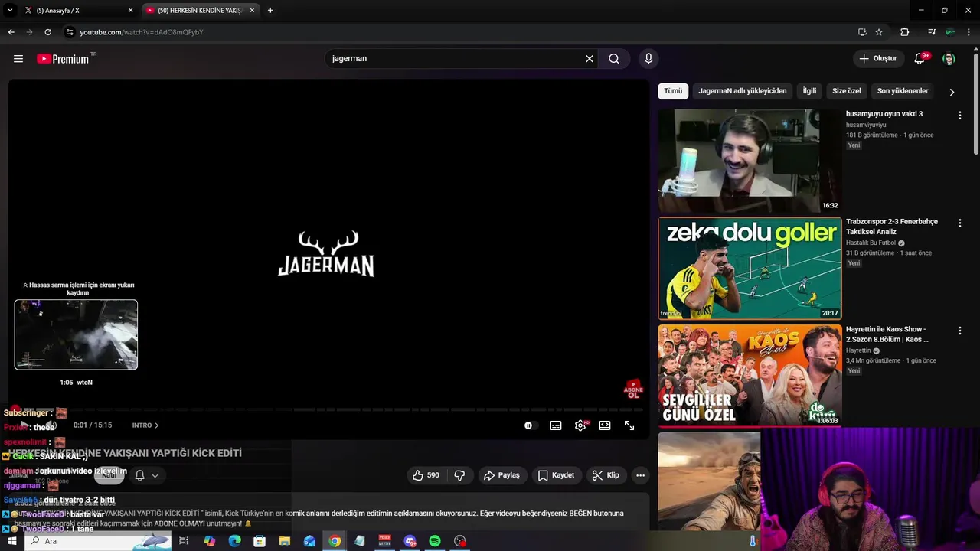Reload the page

tap(47, 32)
